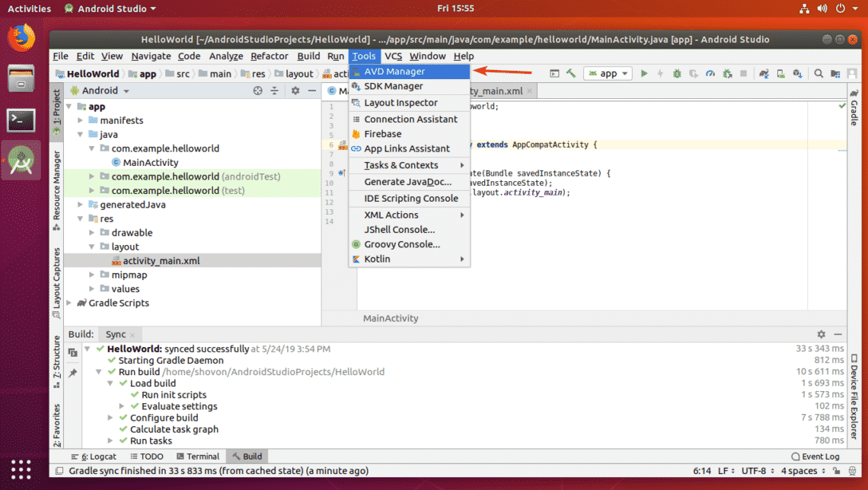Click the Apply Changes lightning icon
868x490 pixels.
pos(660,73)
